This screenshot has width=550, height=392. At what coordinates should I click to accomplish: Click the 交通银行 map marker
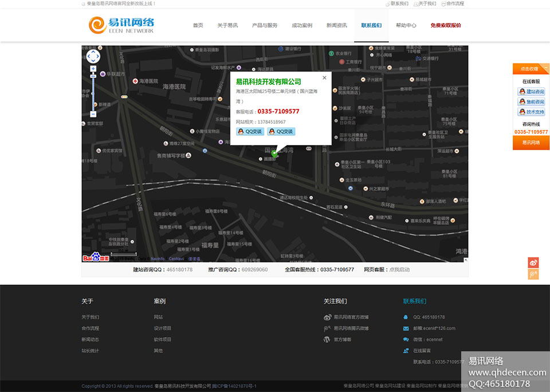[x=418, y=58]
